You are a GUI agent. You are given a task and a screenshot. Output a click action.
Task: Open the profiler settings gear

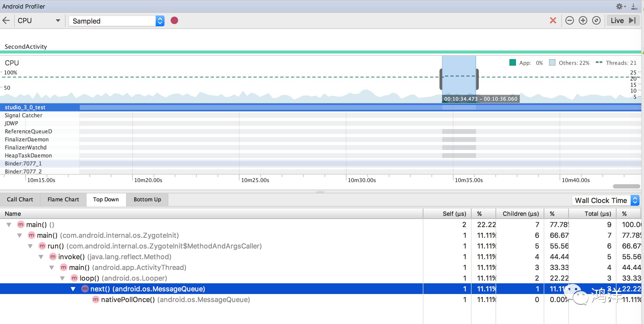620,6
